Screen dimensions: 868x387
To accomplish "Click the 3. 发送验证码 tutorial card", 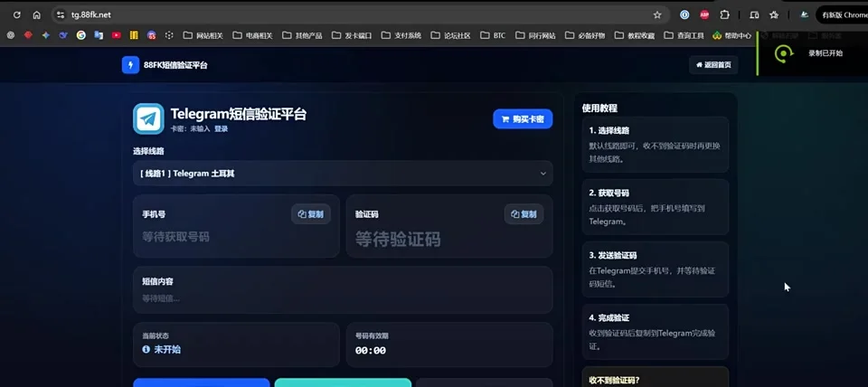I will [x=656, y=269].
